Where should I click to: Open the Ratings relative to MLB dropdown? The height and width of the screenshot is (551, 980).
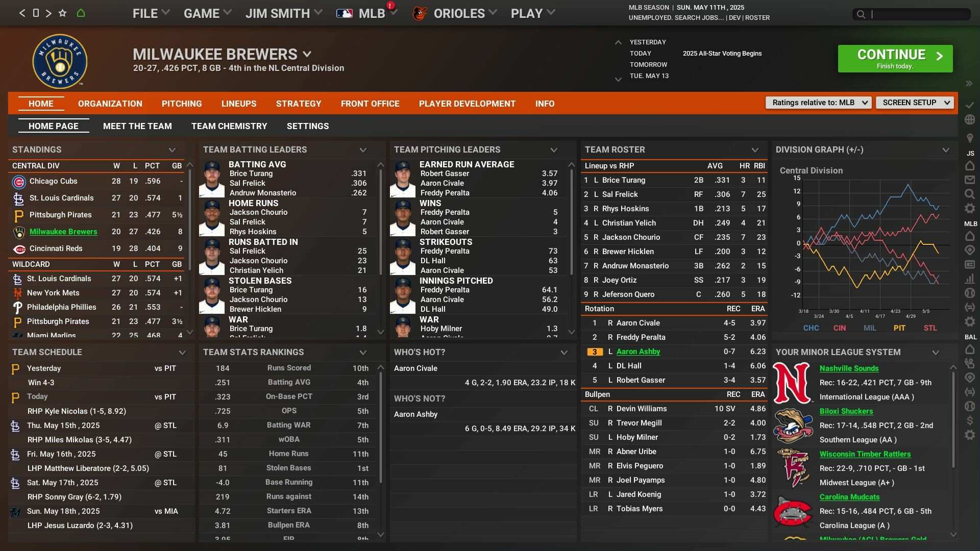[x=817, y=103]
